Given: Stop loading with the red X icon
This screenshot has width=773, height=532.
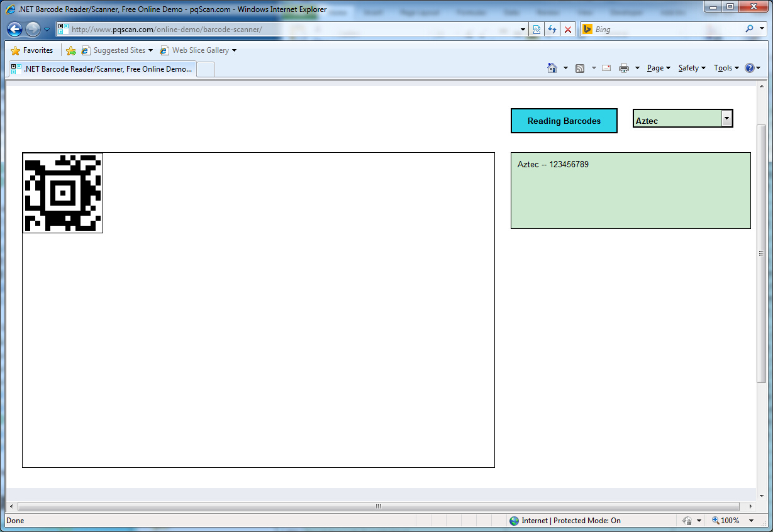Looking at the screenshot, I should click(x=568, y=30).
